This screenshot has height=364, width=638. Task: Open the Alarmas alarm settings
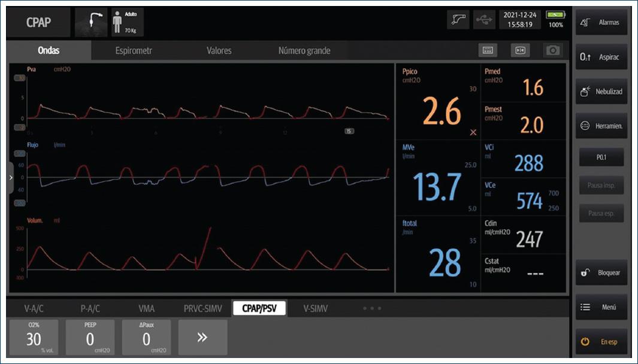coord(601,23)
